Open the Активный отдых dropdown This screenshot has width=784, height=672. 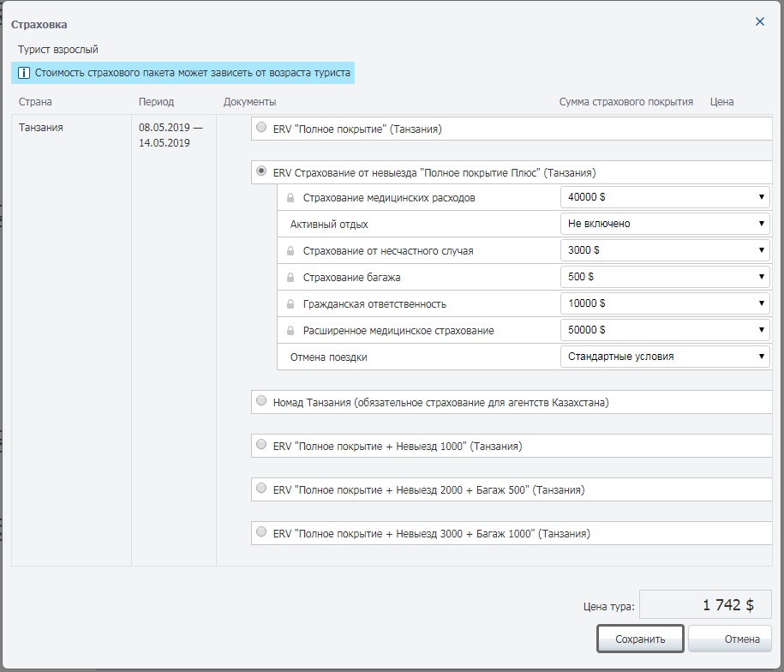664,224
